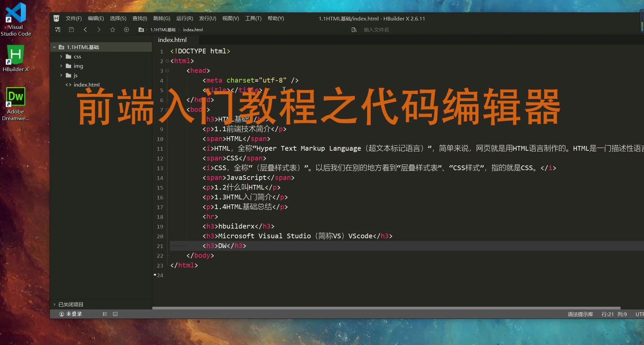Viewport: 644px width, 345px height.
Task: Click the 1.2什么叫HTML paragraph line
Action: [241, 188]
